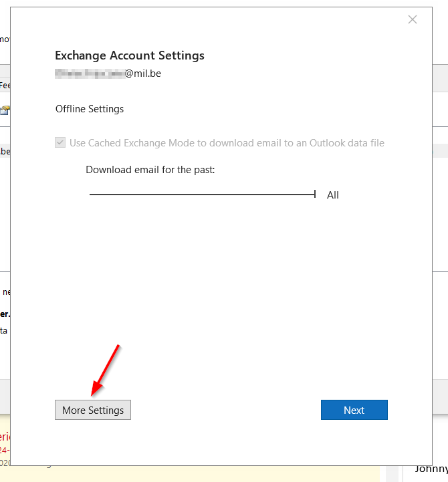
Task: Click the Offline Settings heading
Action: (x=90, y=109)
